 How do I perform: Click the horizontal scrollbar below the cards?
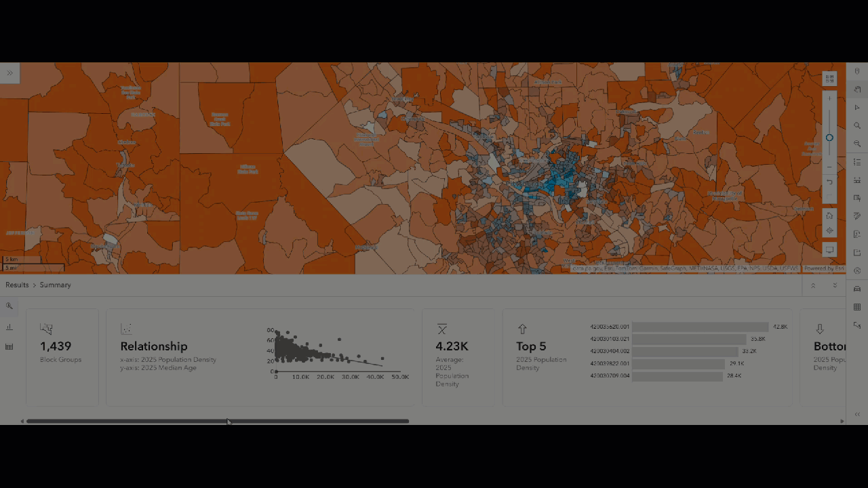217,421
